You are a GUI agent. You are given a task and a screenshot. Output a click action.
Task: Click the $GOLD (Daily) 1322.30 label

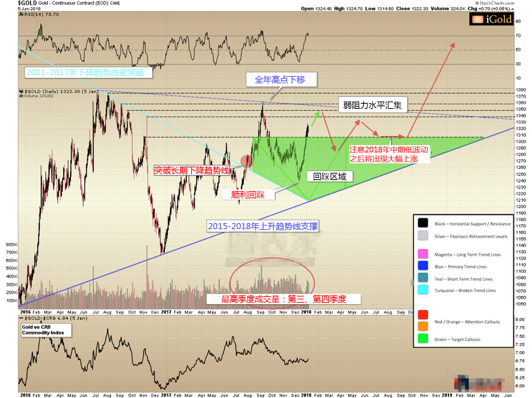[x=61, y=91]
